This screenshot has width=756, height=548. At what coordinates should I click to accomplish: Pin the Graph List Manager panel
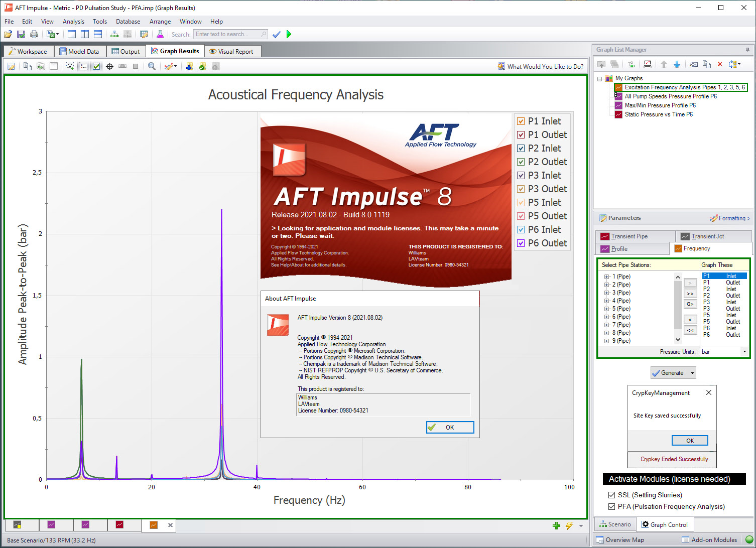747,50
